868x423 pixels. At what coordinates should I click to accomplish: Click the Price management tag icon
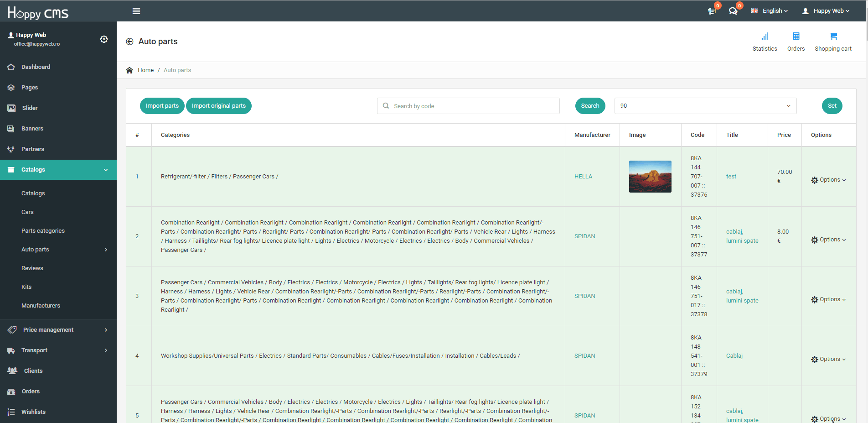pyautogui.click(x=12, y=330)
